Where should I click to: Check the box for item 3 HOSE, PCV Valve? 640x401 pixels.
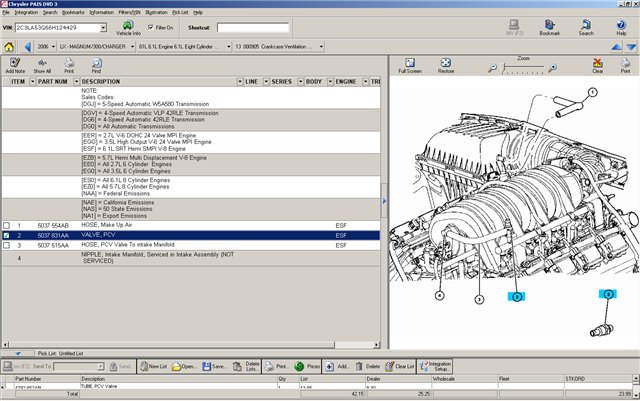[x=7, y=245]
